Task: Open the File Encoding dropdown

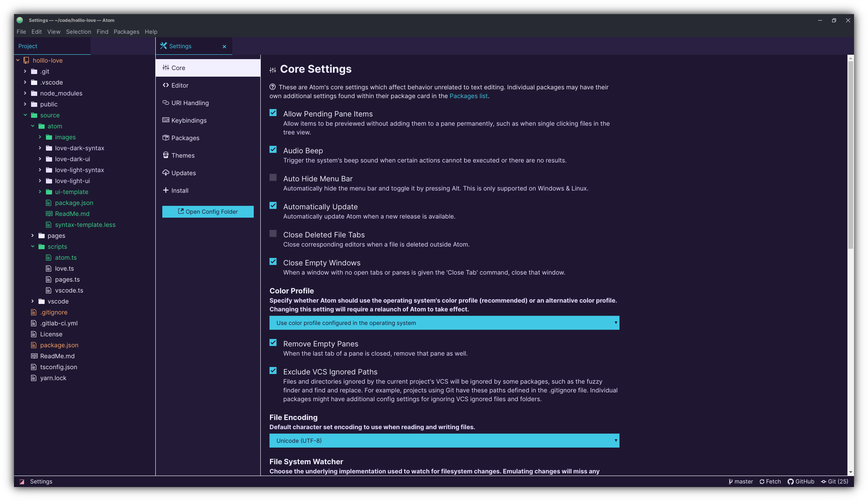Action: (x=444, y=441)
